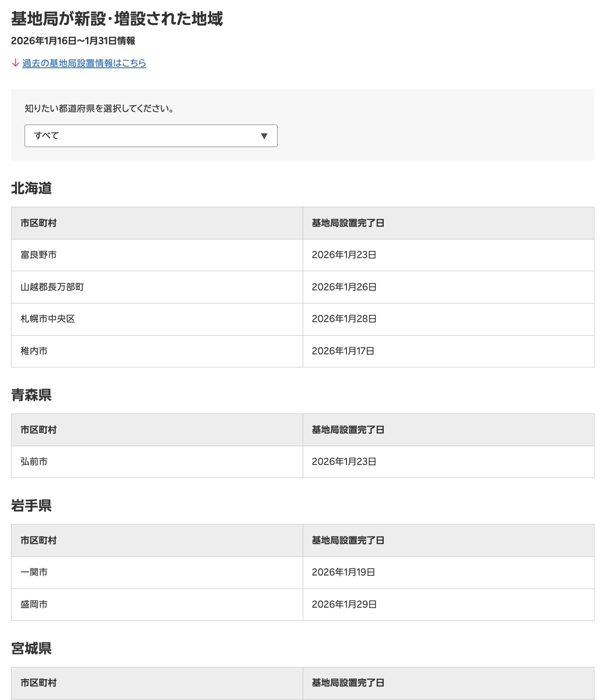Click the 基地局設置完了日 header in the 岩手県 table
The image size is (608, 700).
click(449, 541)
